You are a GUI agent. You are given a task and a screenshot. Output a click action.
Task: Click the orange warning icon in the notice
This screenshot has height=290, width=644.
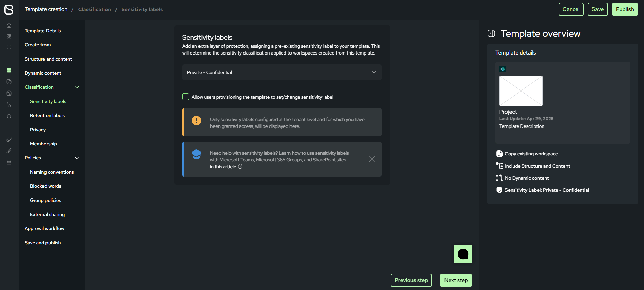point(196,121)
